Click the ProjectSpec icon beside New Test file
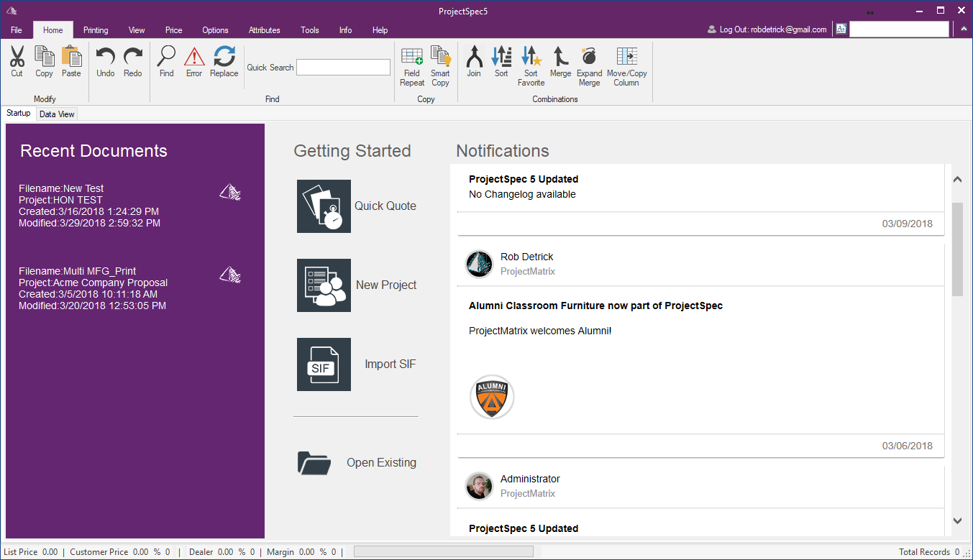Viewport: 973px width, 560px height. click(x=230, y=192)
